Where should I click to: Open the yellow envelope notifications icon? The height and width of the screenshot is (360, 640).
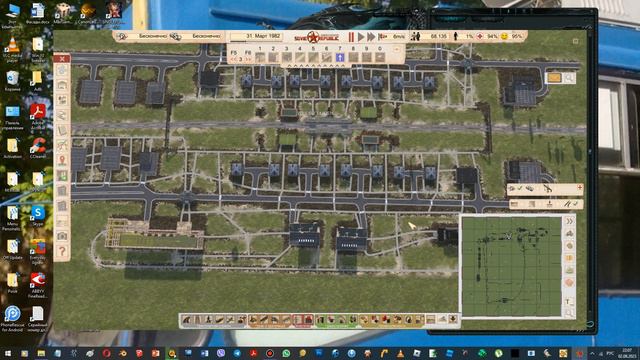pos(554,78)
